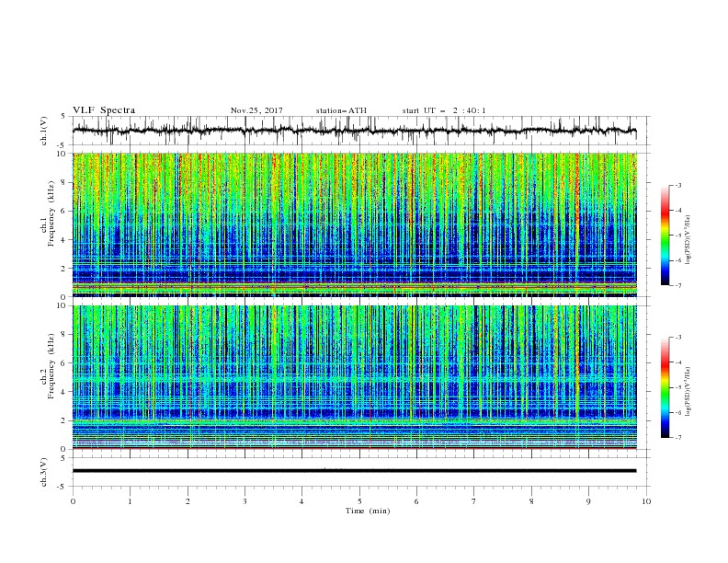The width and height of the screenshot is (728, 563).
Task: Click the "5" tick on ch.1(V) axis
Action: click(x=63, y=116)
